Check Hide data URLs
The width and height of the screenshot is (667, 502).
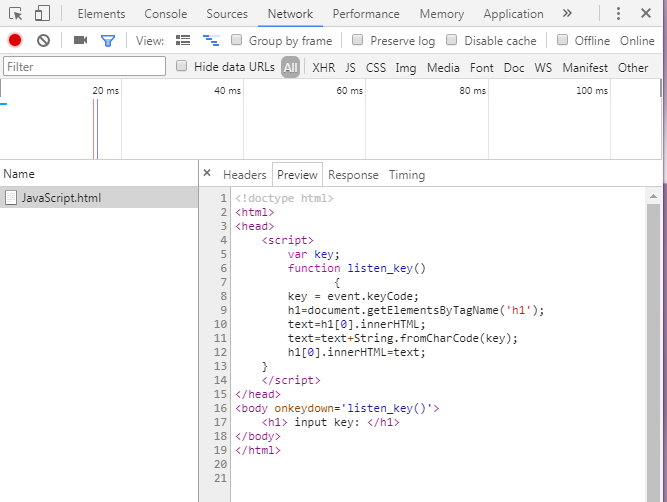(x=182, y=66)
